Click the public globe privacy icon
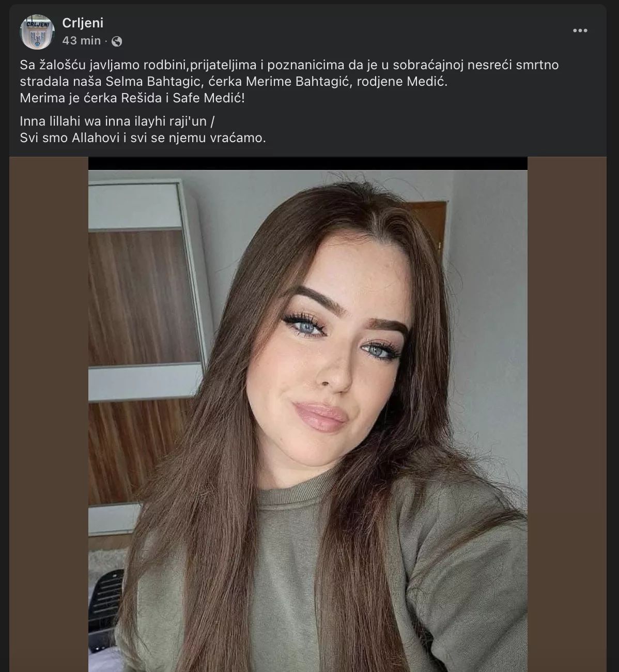The width and height of the screenshot is (619, 672). (x=117, y=41)
